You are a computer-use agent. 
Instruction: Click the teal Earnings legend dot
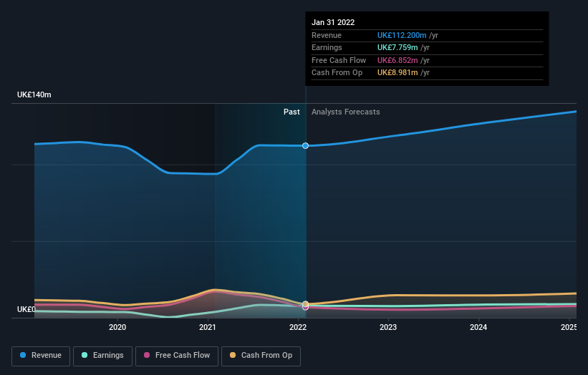pos(85,355)
